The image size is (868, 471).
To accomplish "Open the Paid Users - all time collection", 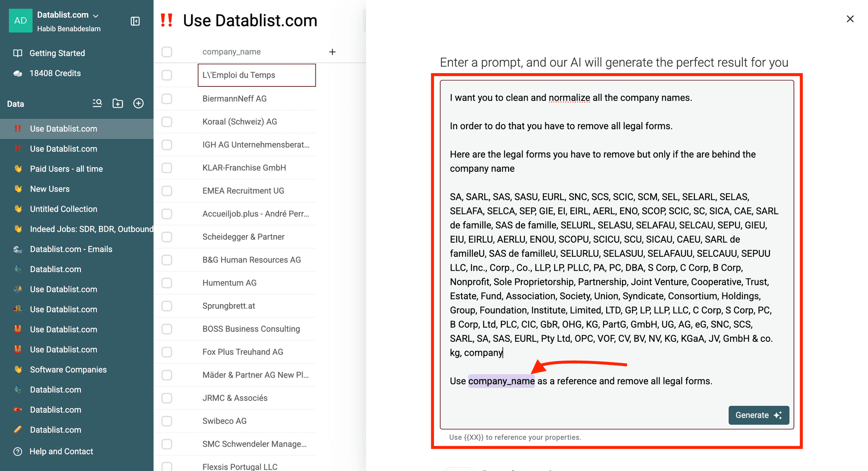I will pyautogui.click(x=66, y=169).
